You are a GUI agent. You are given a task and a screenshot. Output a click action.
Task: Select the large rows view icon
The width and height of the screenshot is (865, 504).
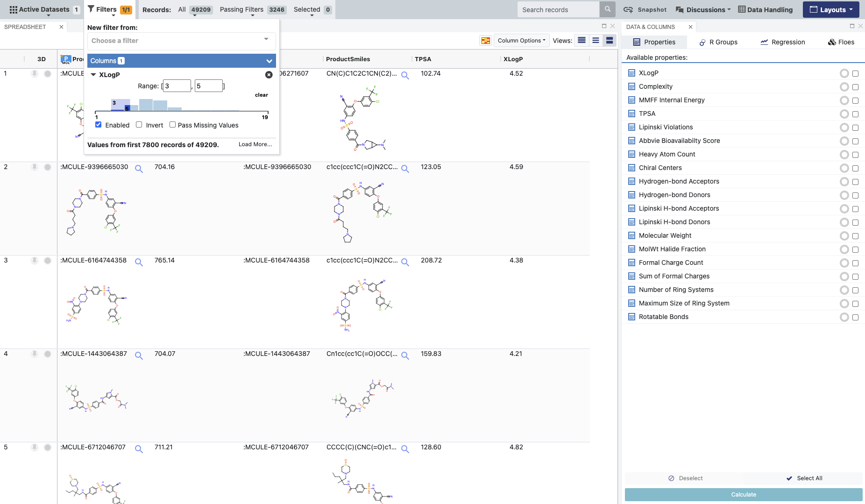(x=610, y=41)
